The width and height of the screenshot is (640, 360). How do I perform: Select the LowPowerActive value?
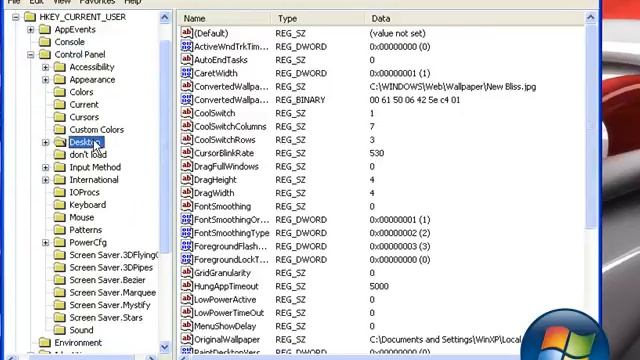[x=225, y=300]
